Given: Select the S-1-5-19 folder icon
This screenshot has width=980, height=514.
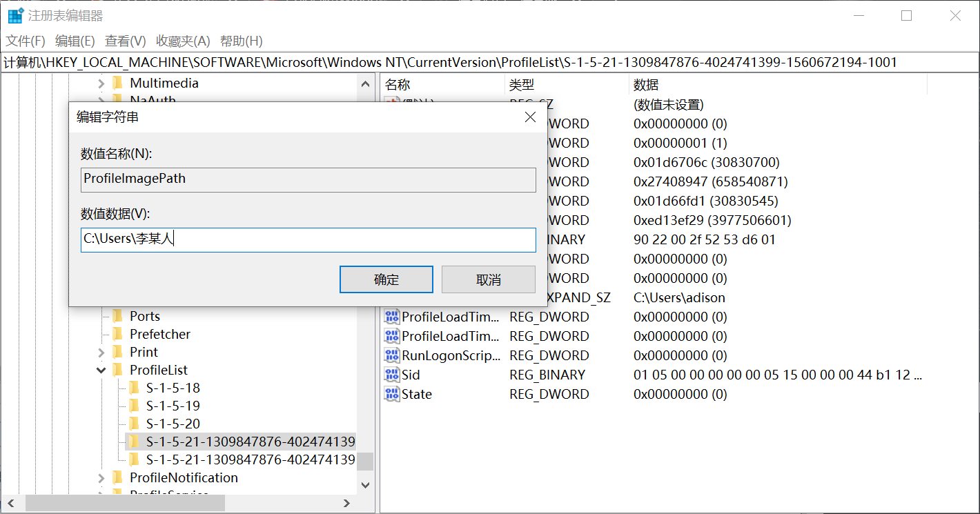Looking at the screenshot, I should pos(134,406).
